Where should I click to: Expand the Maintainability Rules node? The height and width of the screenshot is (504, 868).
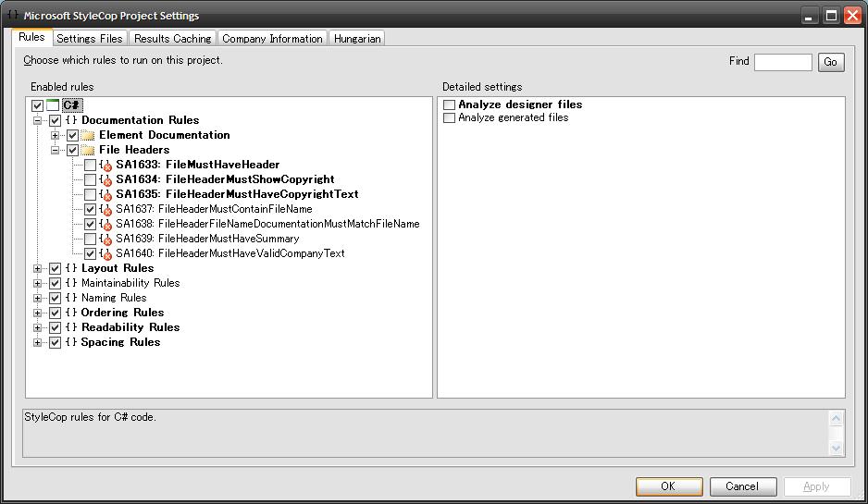(x=37, y=283)
